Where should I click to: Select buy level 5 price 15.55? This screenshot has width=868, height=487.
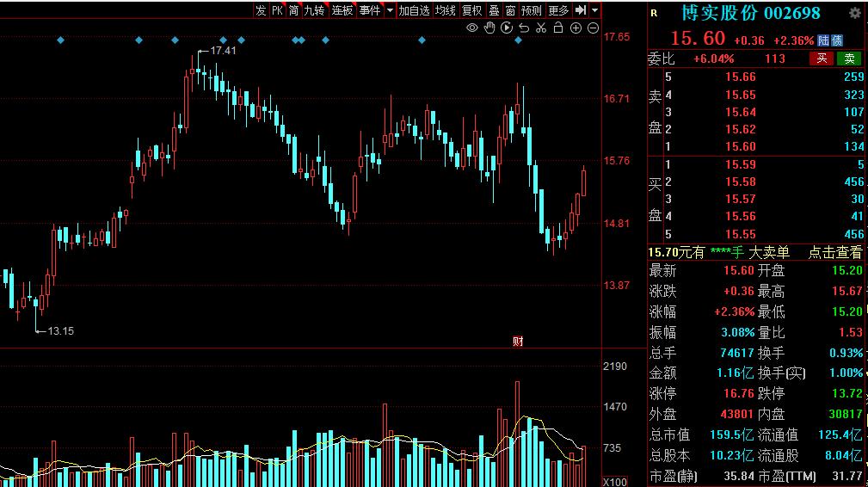741,234
